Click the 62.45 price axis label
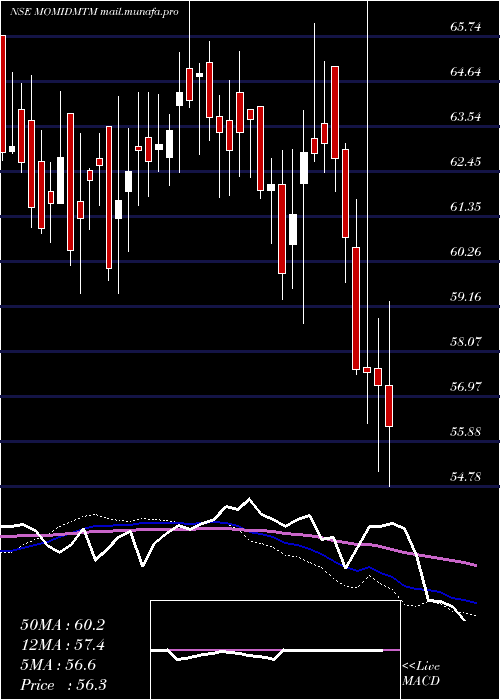Screen dimensions: 500x700 pos(466,162)
